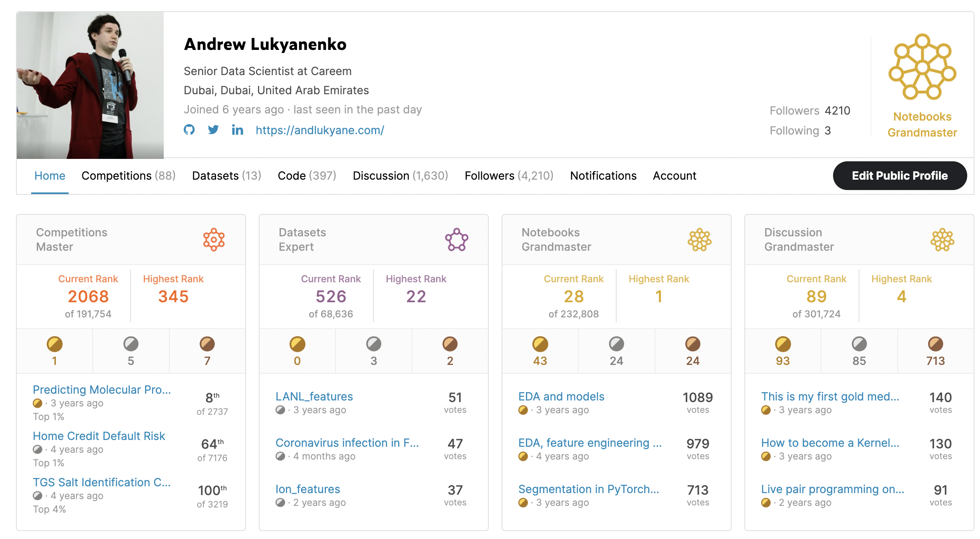Image resolution: width=980 pixels, height=539 pixels.
Task: Open the andlukyane.com website link
Action: [x=319, y=130]
